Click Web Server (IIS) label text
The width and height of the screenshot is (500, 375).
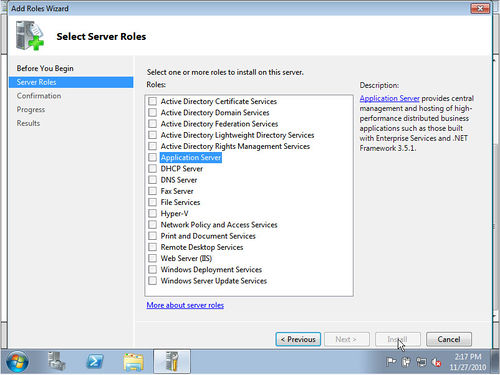tap(186, 258)
